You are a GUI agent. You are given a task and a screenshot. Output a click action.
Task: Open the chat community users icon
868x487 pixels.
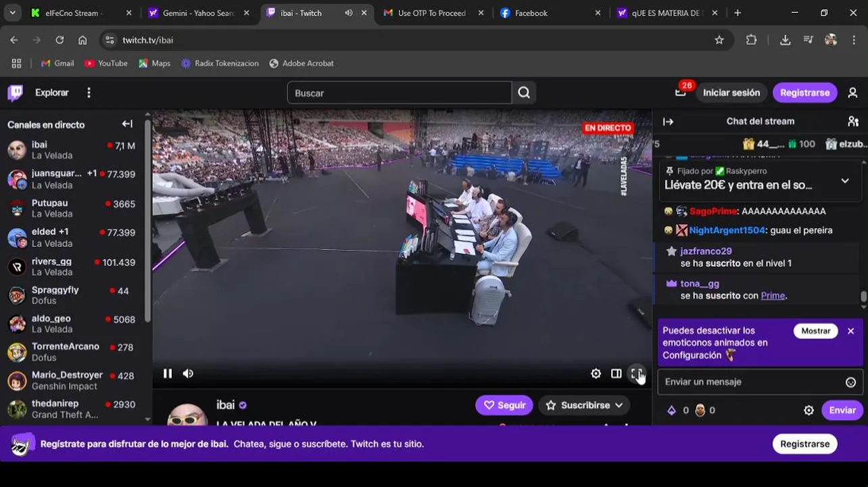pyautogui.click(x=853, y=121)
